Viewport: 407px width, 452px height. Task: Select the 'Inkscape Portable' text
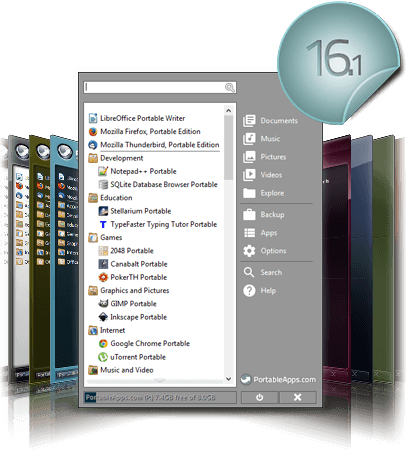(x=139, y=317)
